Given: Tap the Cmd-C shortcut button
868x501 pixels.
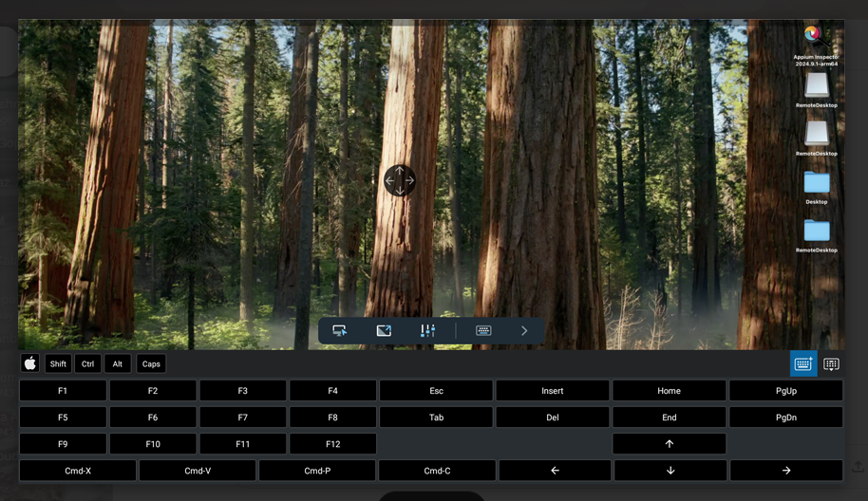Looking at the screenshot, I should tap(437, 471).
